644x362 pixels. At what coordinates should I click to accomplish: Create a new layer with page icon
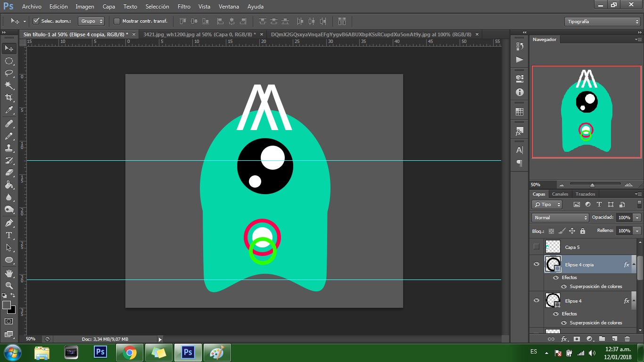click(615, 339)
